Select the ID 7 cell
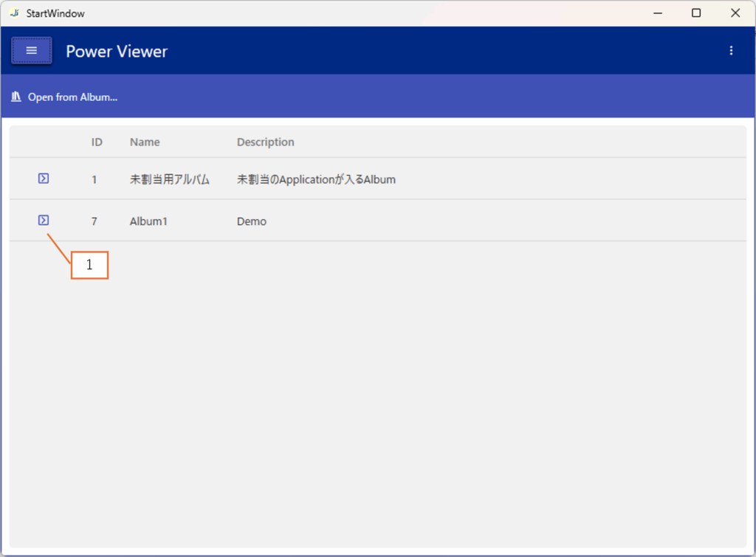Viewport: 756px width, 557px height. point(94,221)
